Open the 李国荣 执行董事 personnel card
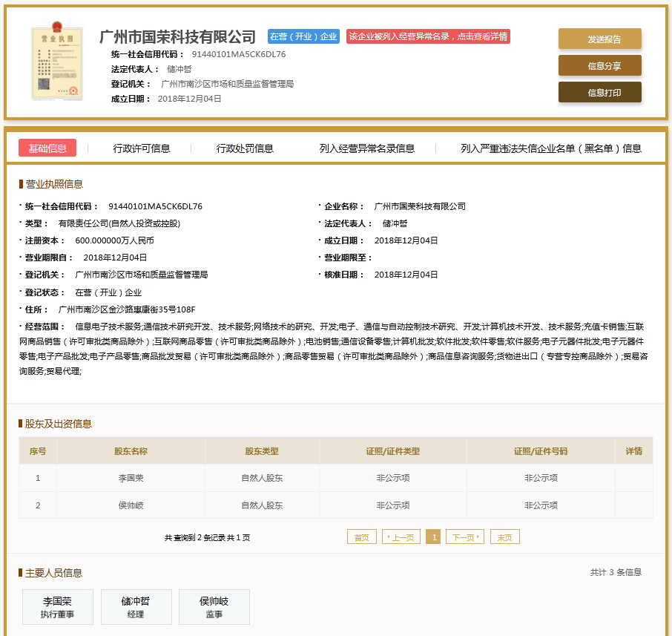 pos(57,607)
